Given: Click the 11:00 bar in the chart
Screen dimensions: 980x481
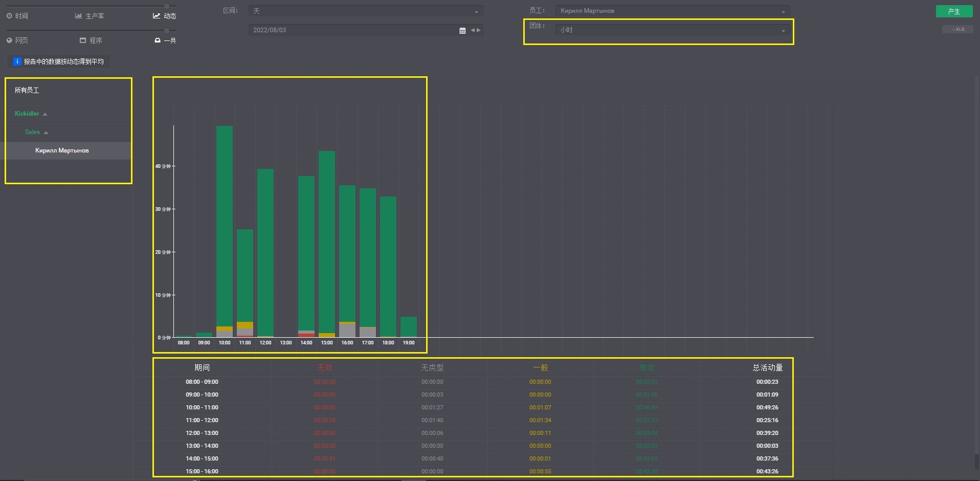Looking at the screenshot, I should point(245,283).
